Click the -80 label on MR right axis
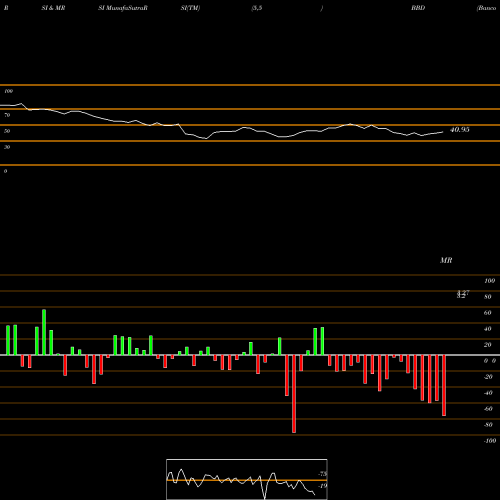Viewport: 500px width, 500px height. pyautogui.click(x=488, y=425)
